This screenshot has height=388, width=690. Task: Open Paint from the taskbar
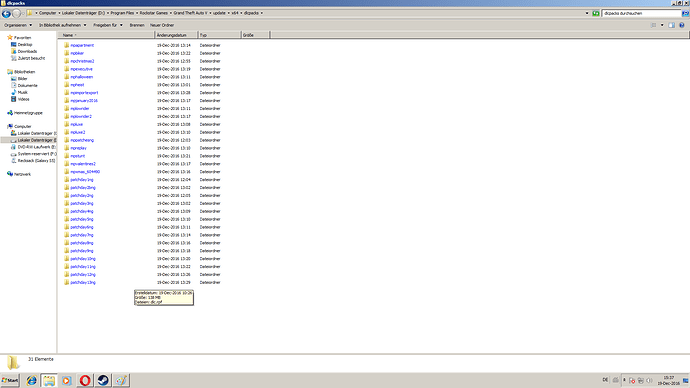121,380
